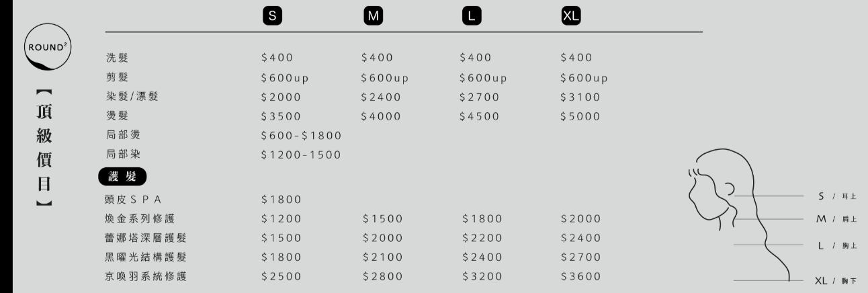
Task: Select the 頭皮SPA $1800 price
Action: tap(281, 200)
